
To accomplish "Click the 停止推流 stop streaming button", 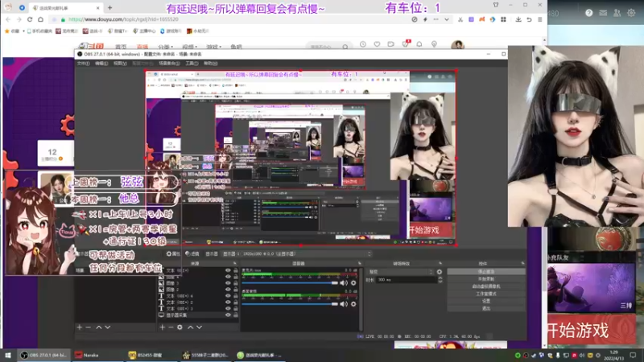I will click(x=486, y=272).
